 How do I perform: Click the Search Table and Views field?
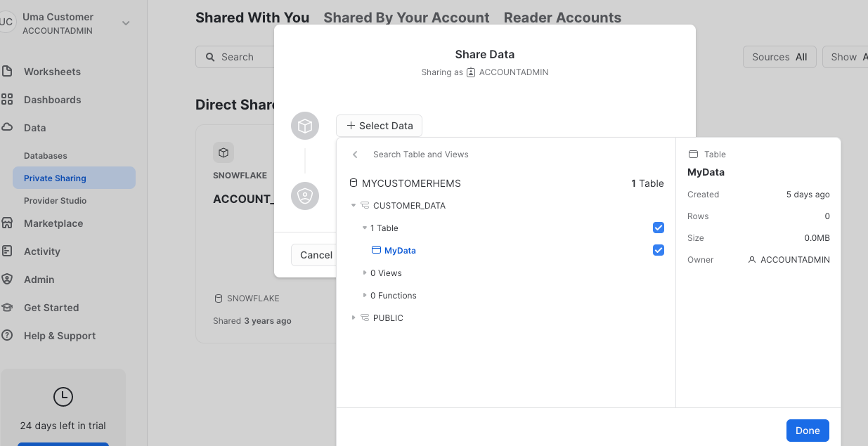tap(420, 155)
